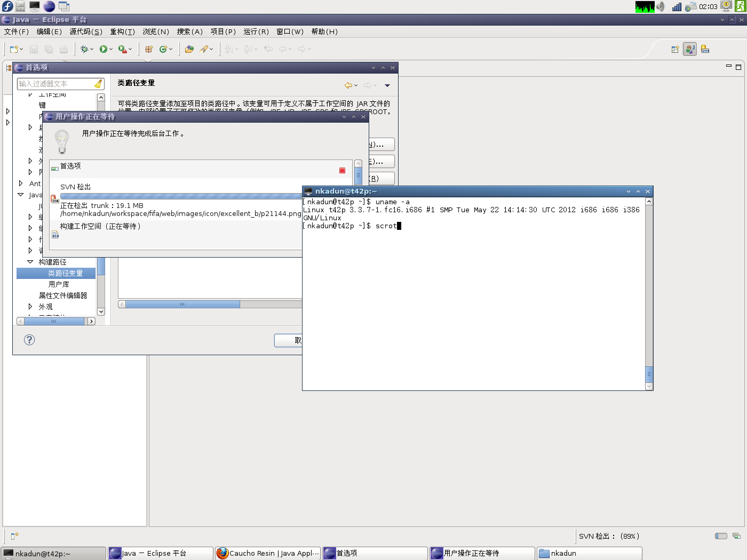Open the 文件(F) menu

tap(17, 31)
